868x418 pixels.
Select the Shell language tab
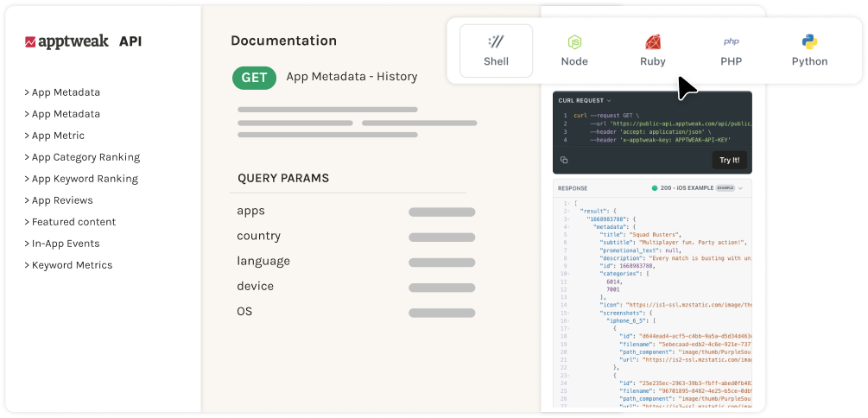[x=496, y=51]
